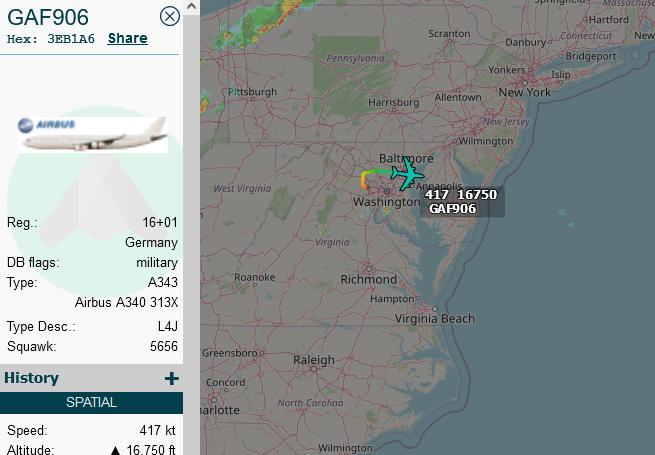Click the GAF906 map label box

click(x=462, y=202)
